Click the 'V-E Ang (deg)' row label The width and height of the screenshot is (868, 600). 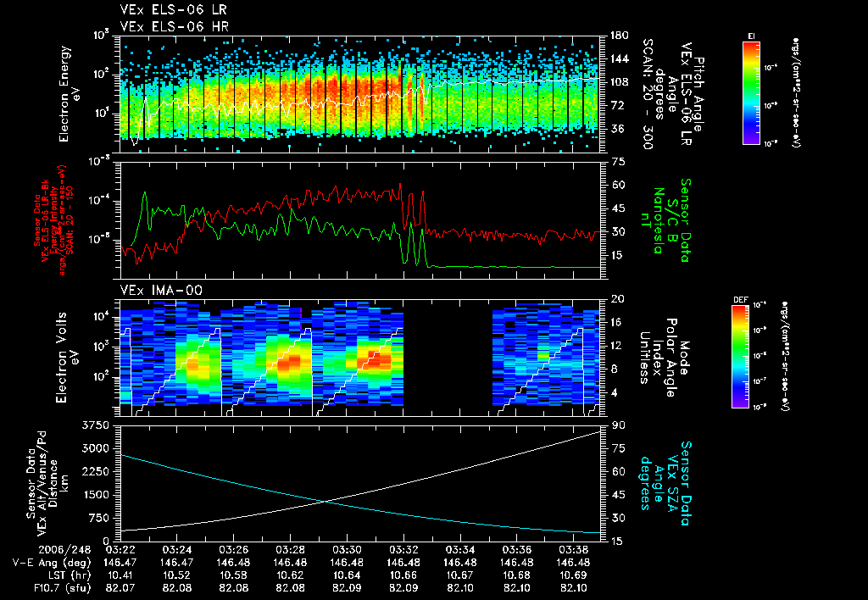point(52,563)
